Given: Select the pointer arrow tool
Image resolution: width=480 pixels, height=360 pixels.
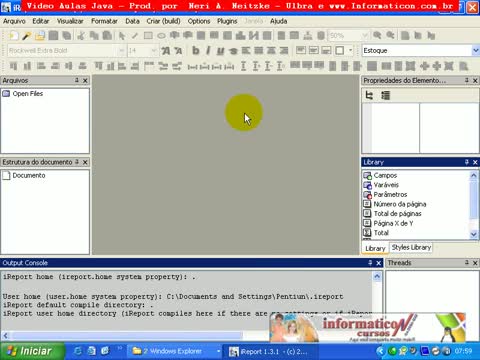Looking at the screenshot, I should point(122,36).
